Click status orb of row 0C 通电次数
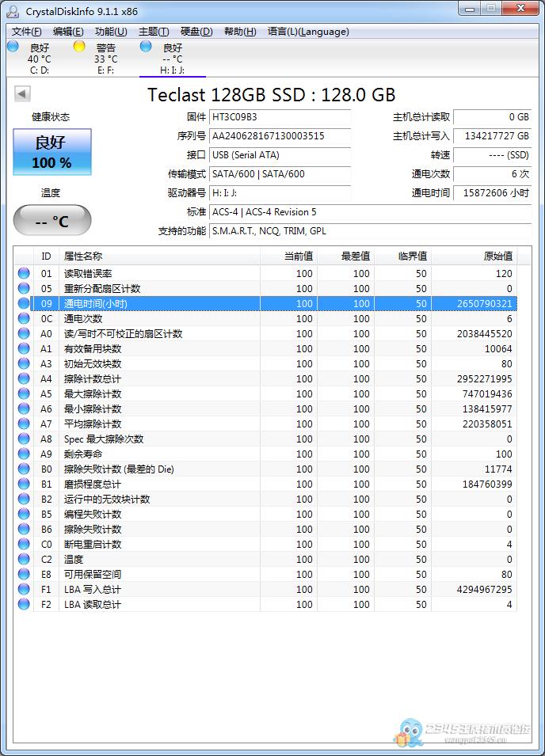 tap(24, 318)
